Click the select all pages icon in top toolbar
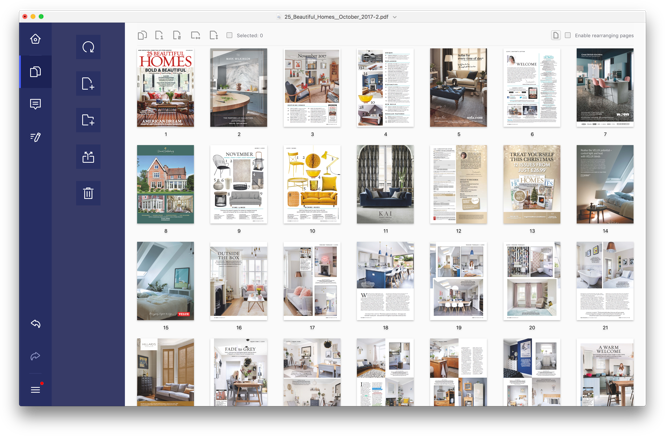 142,35
